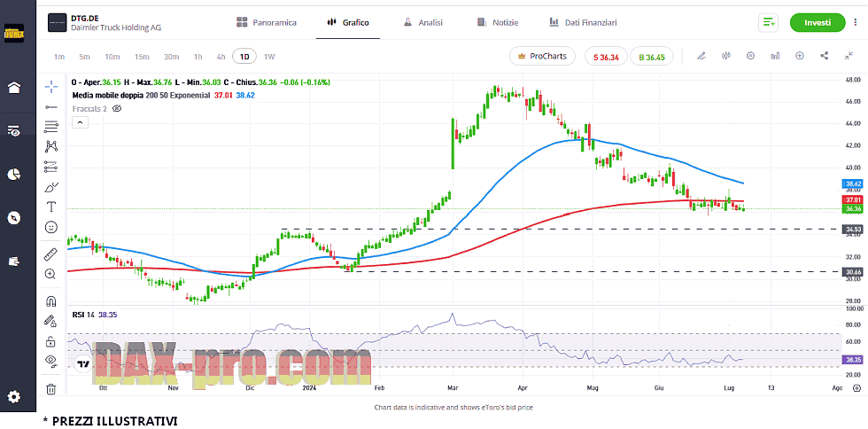Viewport: 868px width, 429px height.
Task: Open the indicators bar chart icon
Action: [775, 56]
